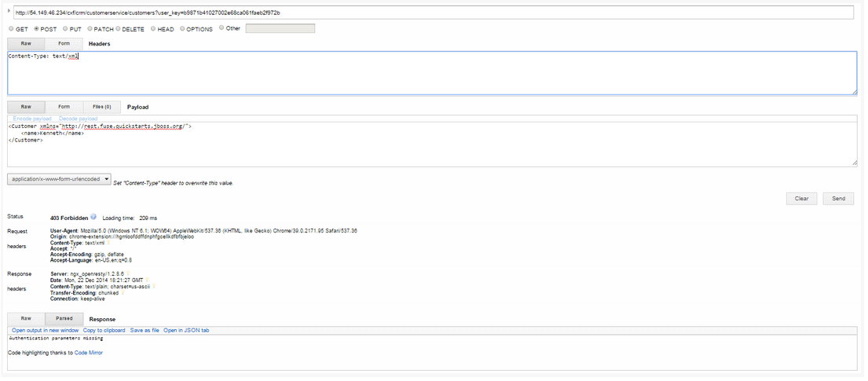Switch Payload editor to Form tab
This screenshot has height=381, width=868.
[64, 107]
